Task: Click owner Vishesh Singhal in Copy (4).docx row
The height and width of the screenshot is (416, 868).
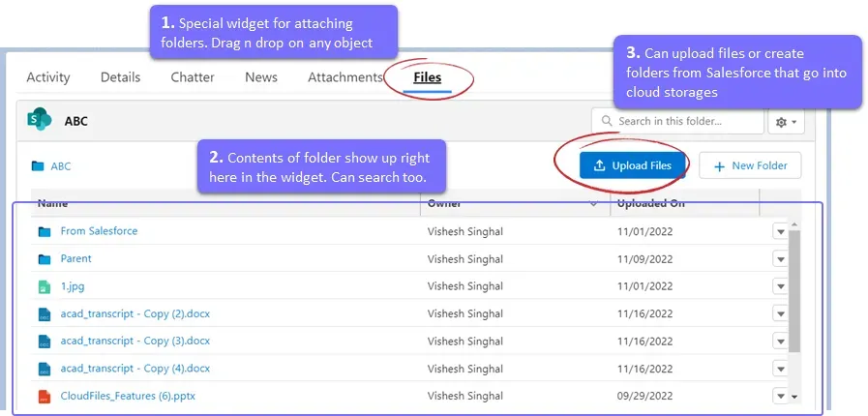Action: 465,369
